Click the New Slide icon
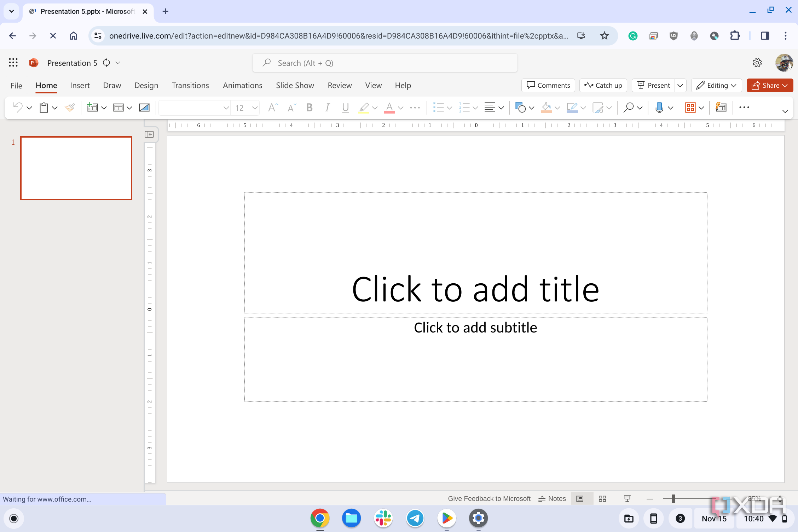This screenshot has height=532, width=798. (92, 108)
